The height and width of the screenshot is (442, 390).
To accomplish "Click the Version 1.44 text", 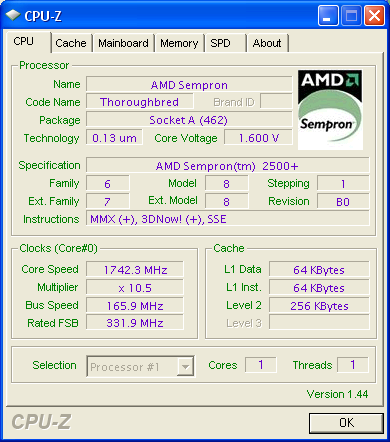I will [337, 394].
